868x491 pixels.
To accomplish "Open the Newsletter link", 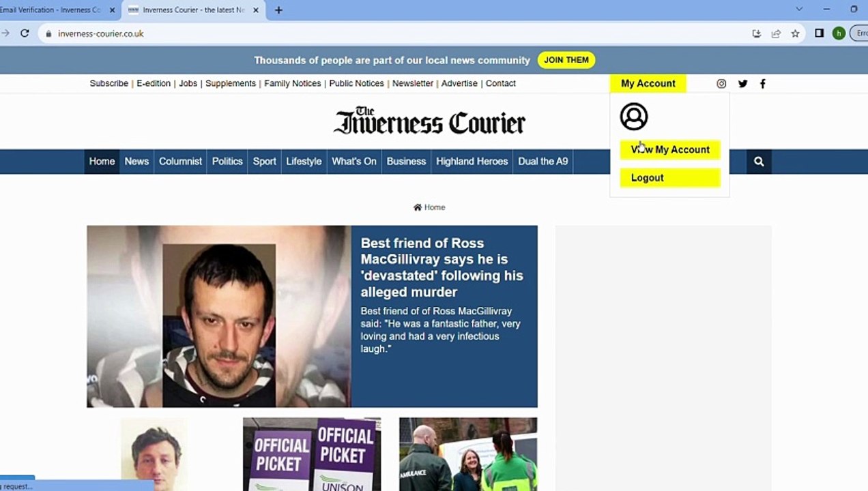I will [x=413, y=83].
